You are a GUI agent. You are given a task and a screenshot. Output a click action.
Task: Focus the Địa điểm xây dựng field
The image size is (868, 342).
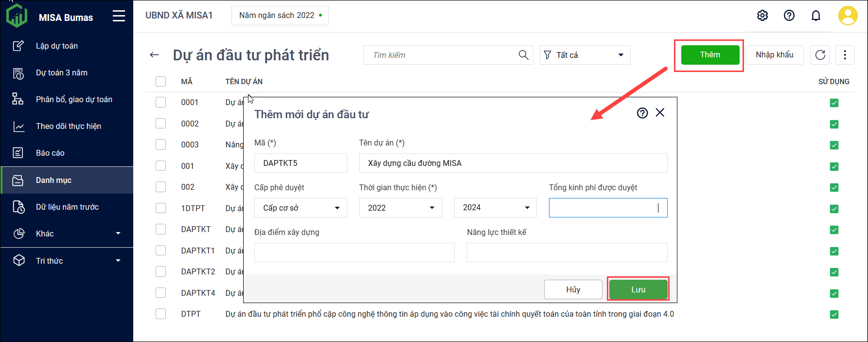[354, 252]
